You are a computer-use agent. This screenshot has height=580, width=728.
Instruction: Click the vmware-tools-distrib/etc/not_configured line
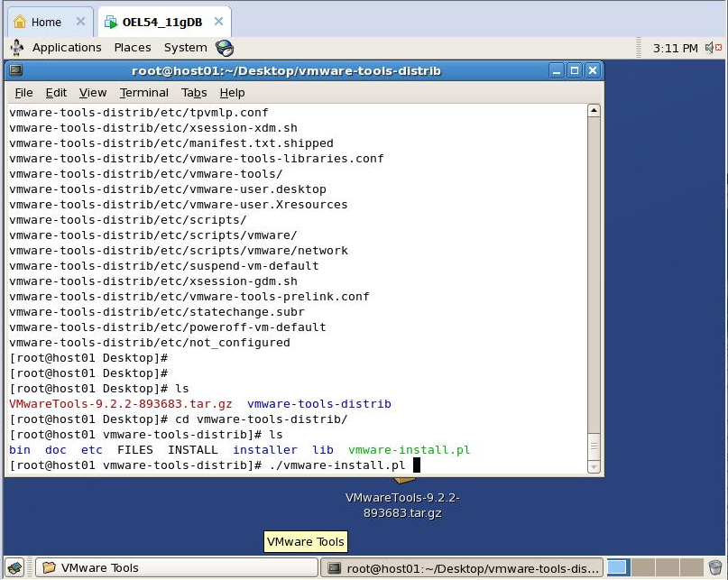point(150,343)
